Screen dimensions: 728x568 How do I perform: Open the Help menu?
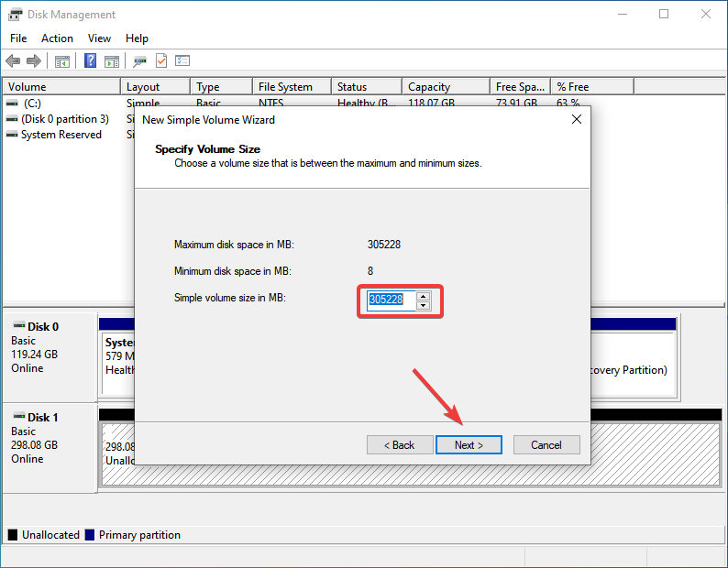pyautogui.click(x=137, y=38)
